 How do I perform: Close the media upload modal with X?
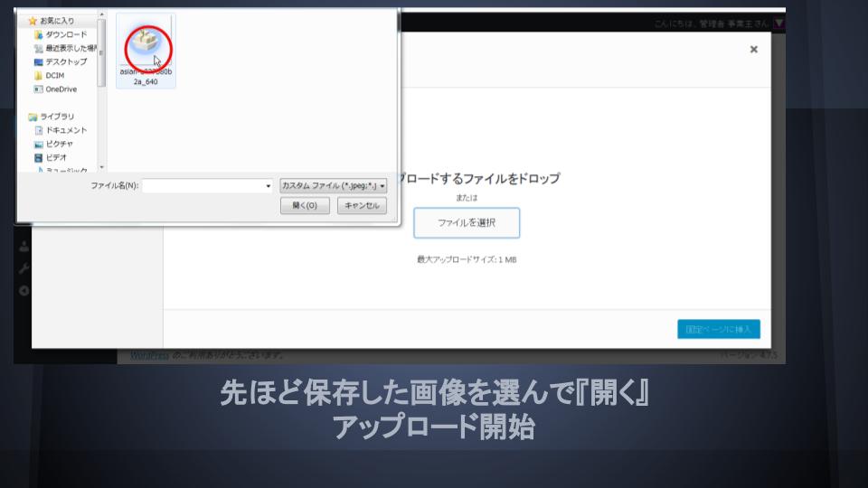[753, 50]
